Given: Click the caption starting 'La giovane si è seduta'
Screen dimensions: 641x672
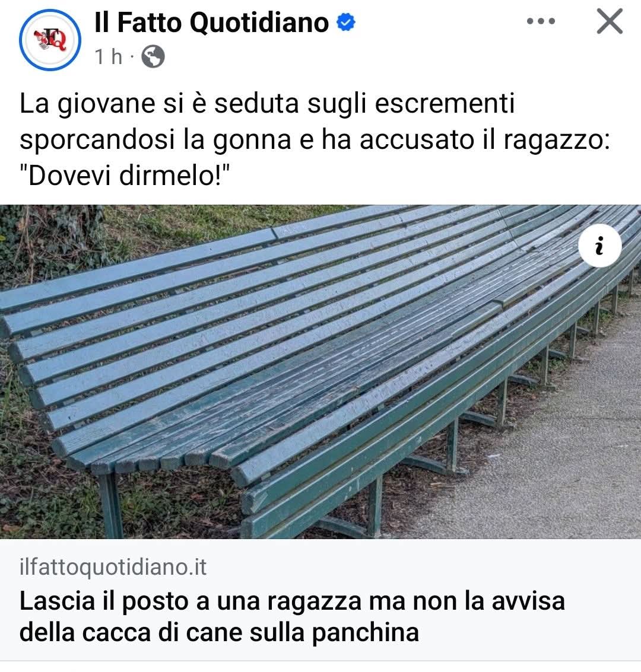Looking at the screenshot, I should 315,139.
